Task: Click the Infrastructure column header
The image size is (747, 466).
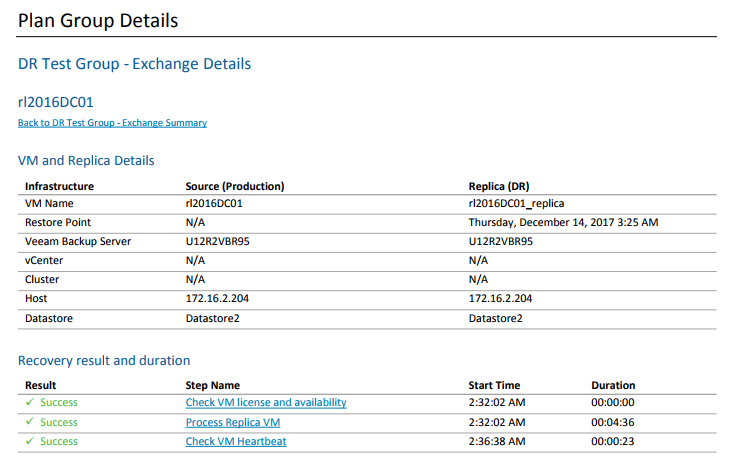Action: coord(59,186)
